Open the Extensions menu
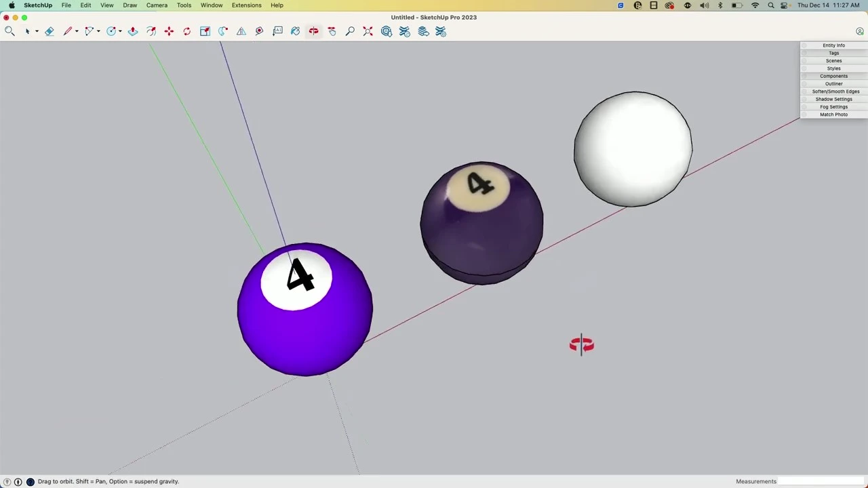The image size is (868, 488). (246, 5)
